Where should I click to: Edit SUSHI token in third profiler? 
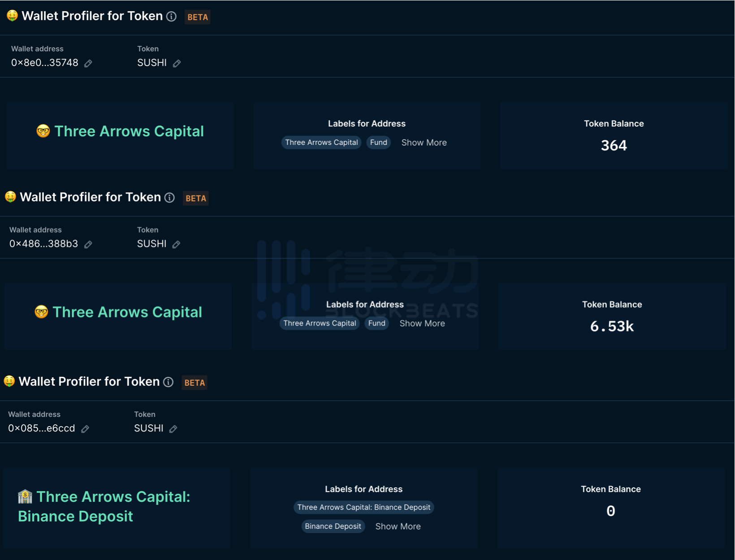173,429
